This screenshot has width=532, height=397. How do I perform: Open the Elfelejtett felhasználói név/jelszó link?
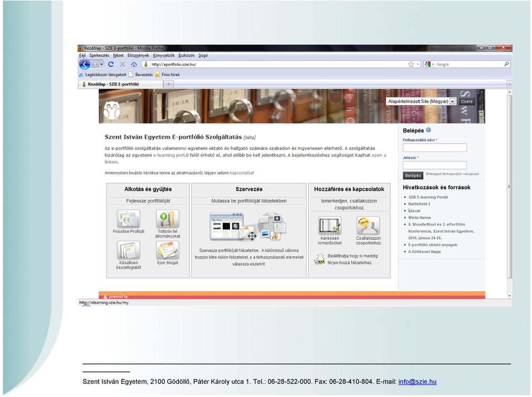(x=452, y=174)
